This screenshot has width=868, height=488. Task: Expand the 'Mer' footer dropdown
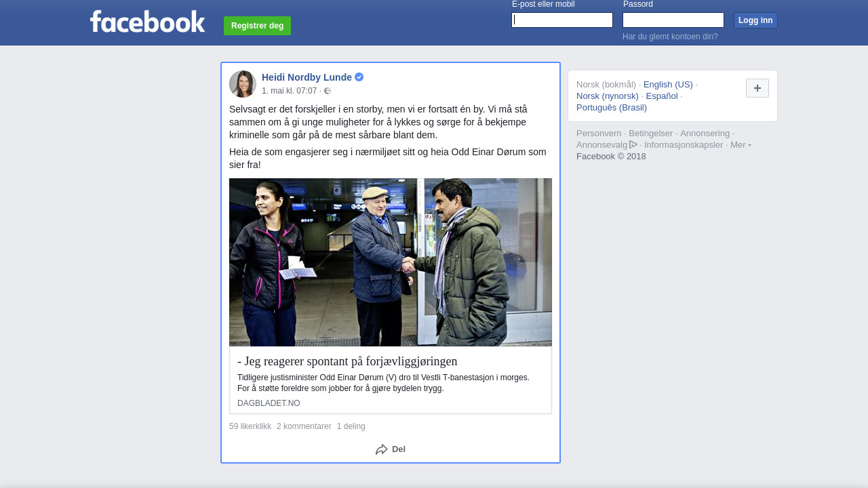click(x=741, y=144)
